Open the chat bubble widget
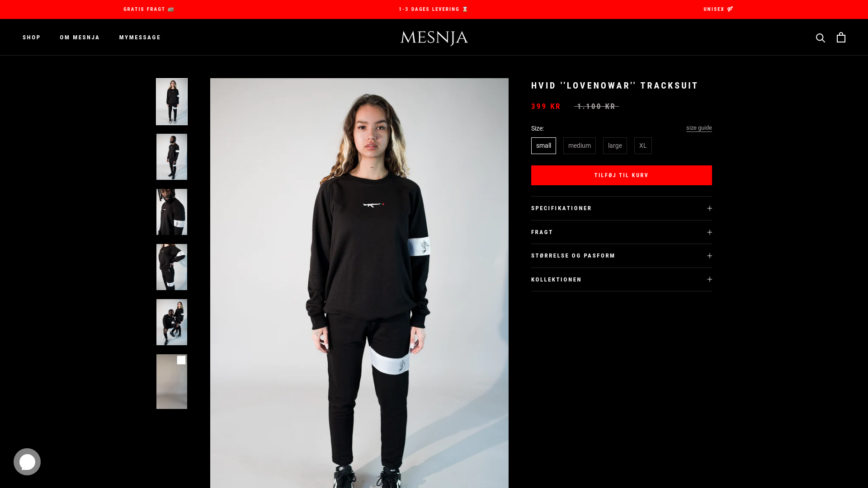This screenshot has height=488, width=868. (27, 462)
